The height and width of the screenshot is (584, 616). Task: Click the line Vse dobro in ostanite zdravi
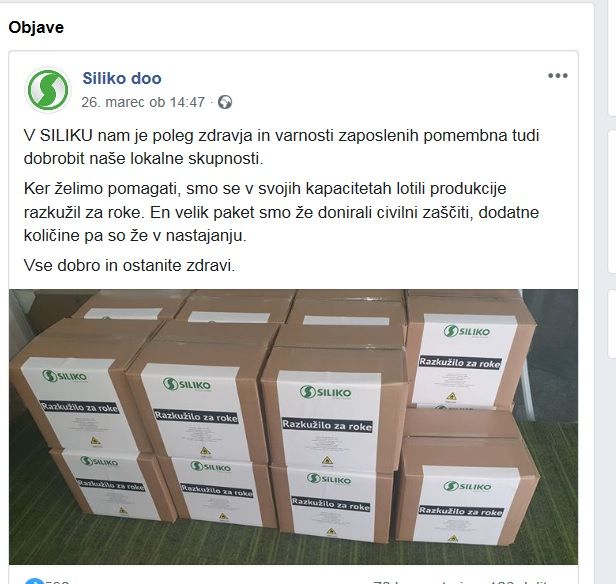[x=129, y=265]
